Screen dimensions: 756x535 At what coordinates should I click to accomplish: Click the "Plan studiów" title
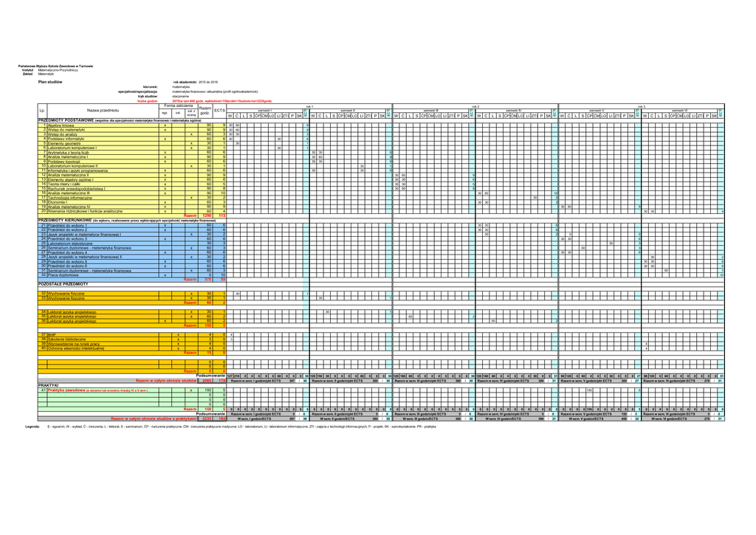click(x=52, y=82)
